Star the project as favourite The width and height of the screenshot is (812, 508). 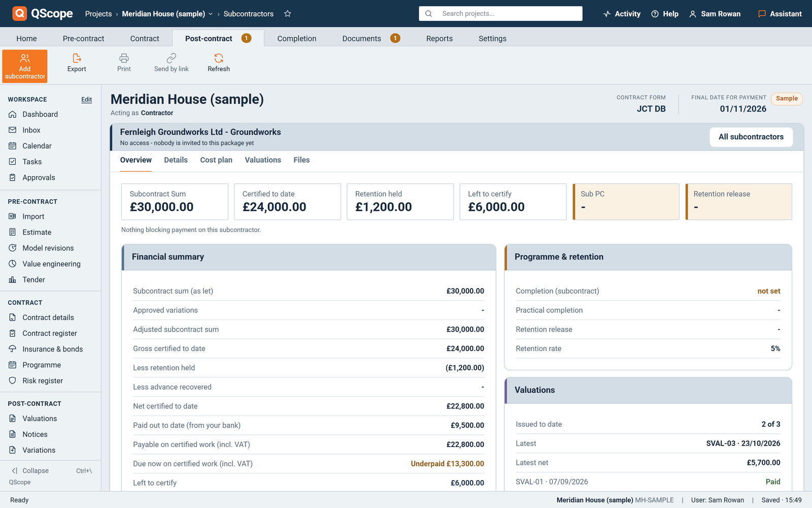point(288,14)
